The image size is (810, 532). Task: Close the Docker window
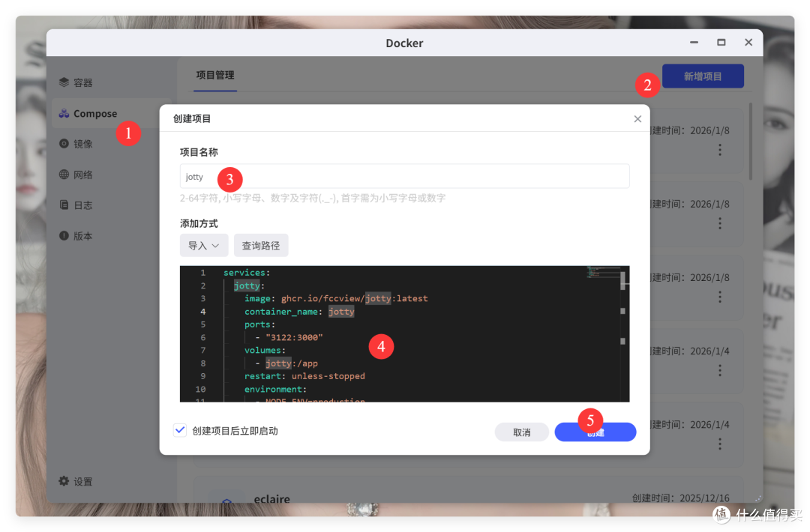pos(748,42)
